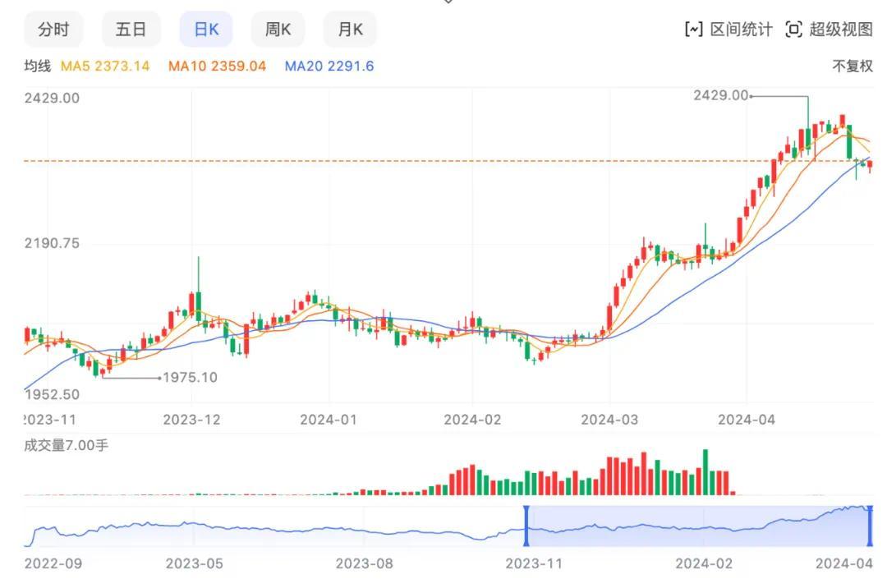Toggle the MA20 moving average label
Viewport: 887px width, 588px height.
pos(329,66)
